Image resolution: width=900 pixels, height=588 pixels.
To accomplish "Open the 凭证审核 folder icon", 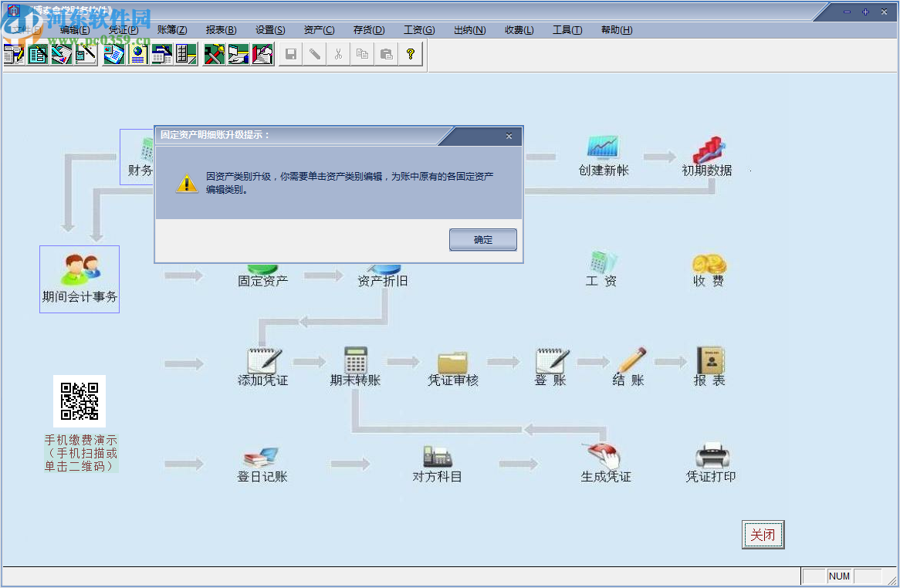I will point(453,363).
